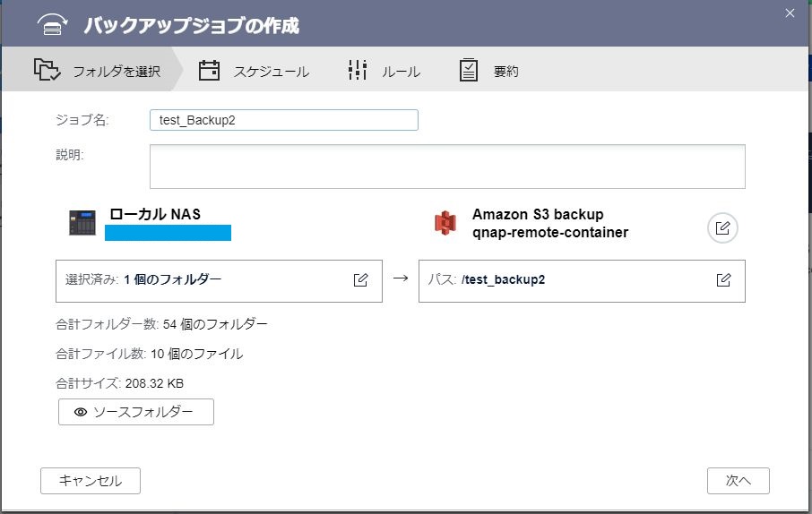
Task: Click the キャンセル button
Action: click(91, 481)
